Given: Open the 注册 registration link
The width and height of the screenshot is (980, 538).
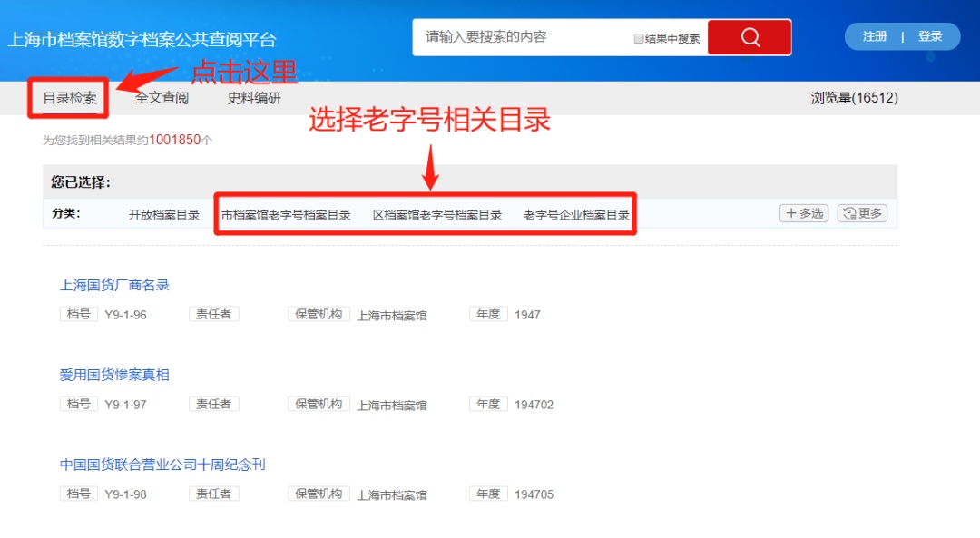Looking at the screenshot, I should pyautogui.click(x=875, y=36).
